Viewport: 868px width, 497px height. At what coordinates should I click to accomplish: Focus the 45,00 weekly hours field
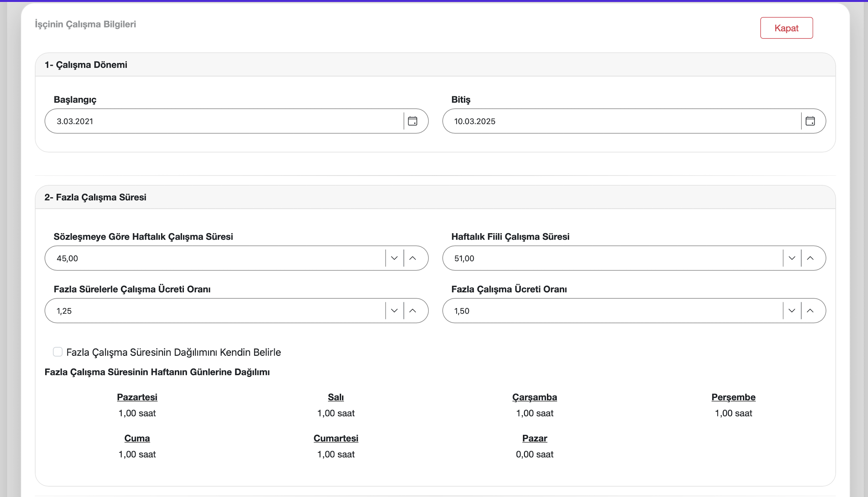click(x=215, y=258)
